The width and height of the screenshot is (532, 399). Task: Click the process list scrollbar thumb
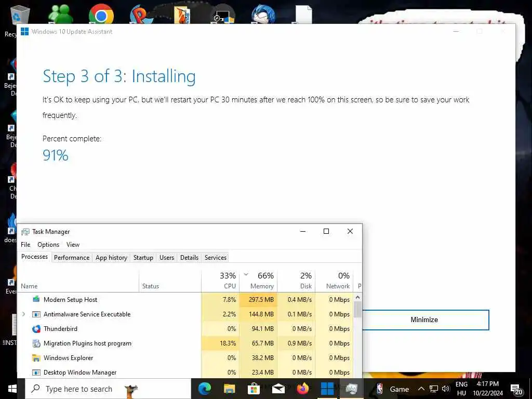[x=357, y=310]
